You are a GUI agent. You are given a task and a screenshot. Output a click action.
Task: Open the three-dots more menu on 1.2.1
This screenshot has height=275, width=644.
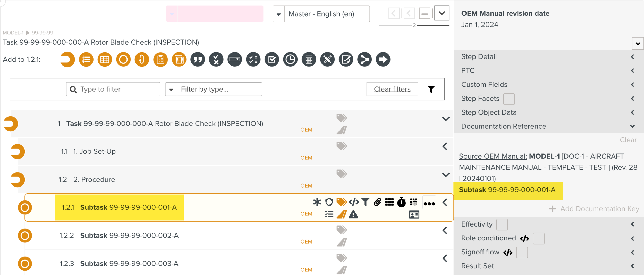[429, 203]
